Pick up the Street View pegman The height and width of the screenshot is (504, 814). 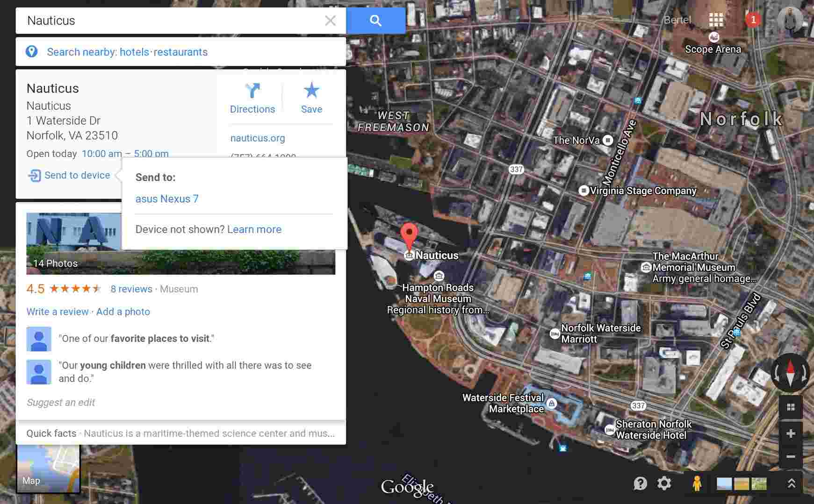point(697,483)
